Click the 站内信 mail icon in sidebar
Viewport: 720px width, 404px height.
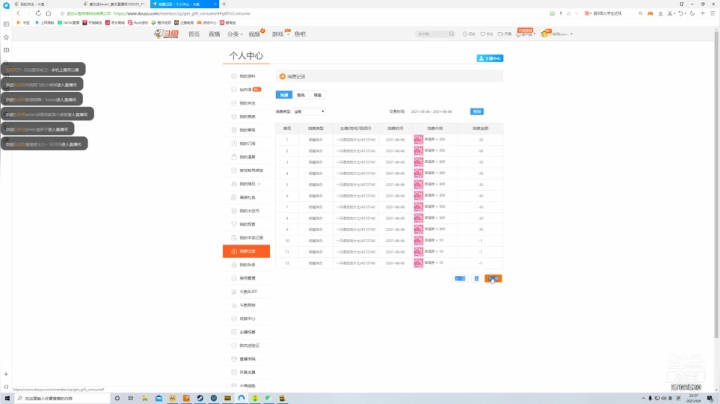pyautogui.click(x=234, y=90)
